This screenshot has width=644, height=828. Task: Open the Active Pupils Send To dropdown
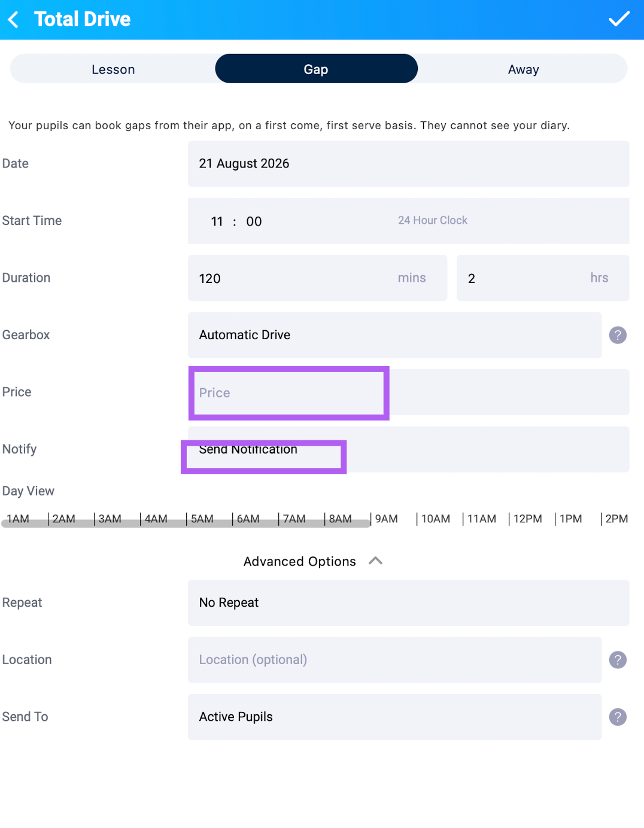tap(394, 717)
